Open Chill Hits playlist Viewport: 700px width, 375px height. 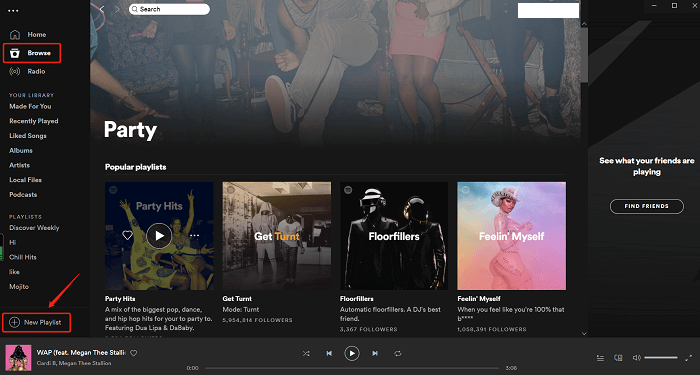pyautogui.click(x=23, y=257)
